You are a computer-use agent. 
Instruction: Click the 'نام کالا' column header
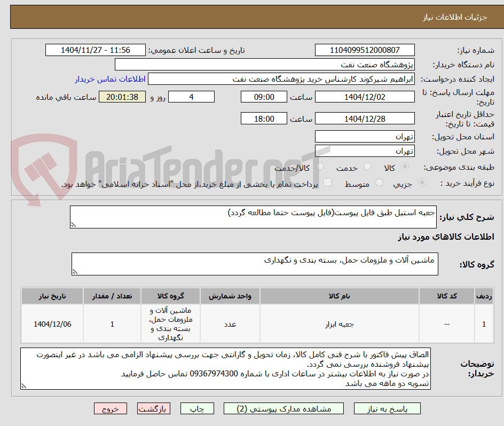pos(340,296)
